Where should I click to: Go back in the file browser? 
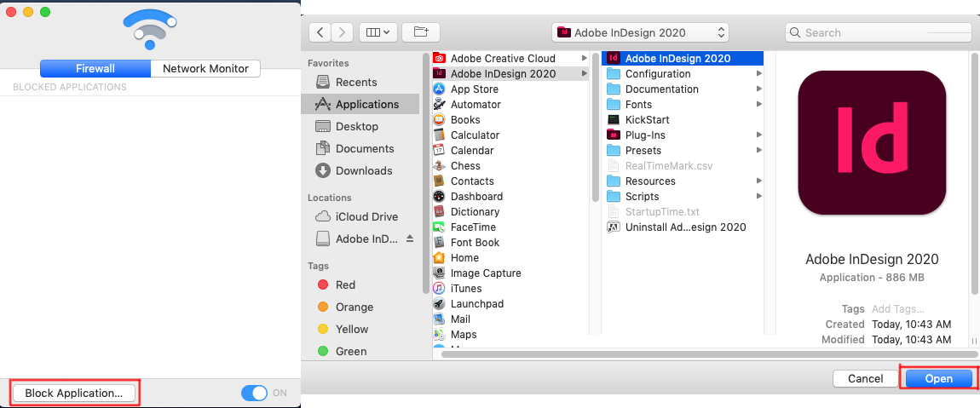click(x=320, y=32)
